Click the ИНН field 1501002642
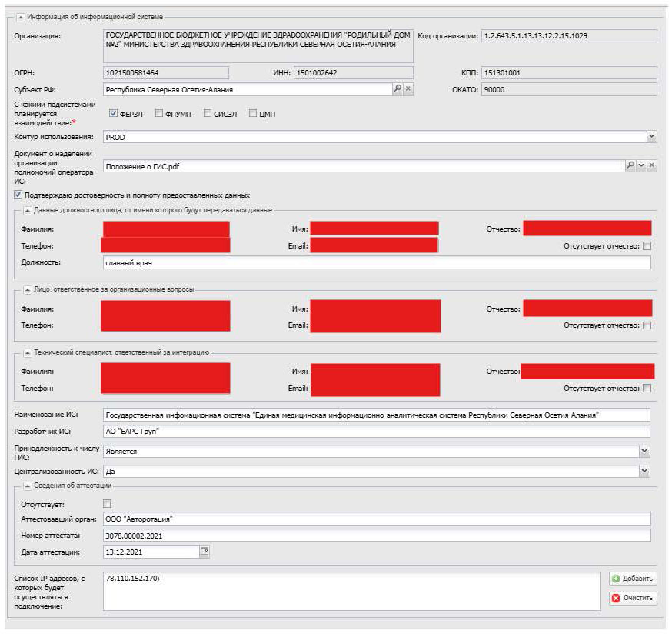Image resolution: width=672 pixels, height=634 pixels. coord(354,72)
